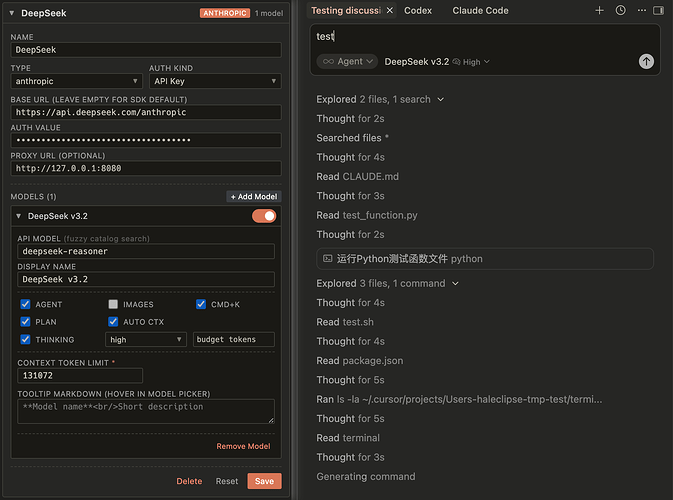Click the Searched files step

[352, 138]
